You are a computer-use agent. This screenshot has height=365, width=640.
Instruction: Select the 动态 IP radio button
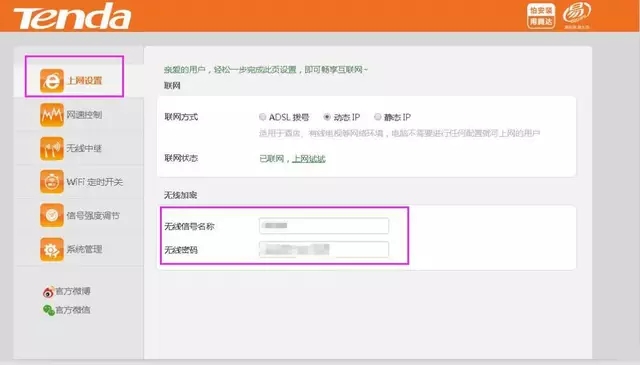[x=327, y=117]
